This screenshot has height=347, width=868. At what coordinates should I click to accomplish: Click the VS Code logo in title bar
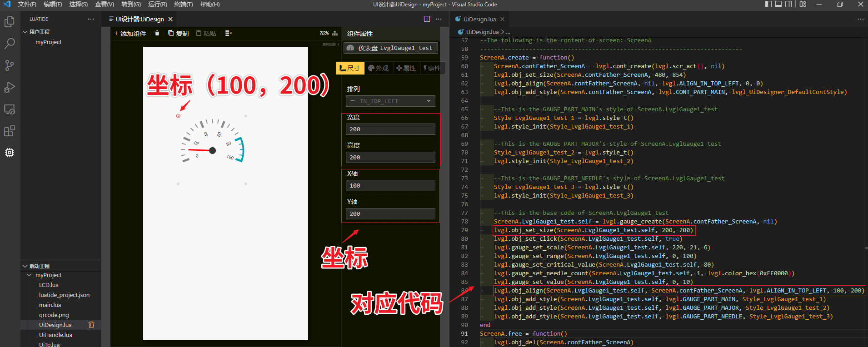pos(7,4)
